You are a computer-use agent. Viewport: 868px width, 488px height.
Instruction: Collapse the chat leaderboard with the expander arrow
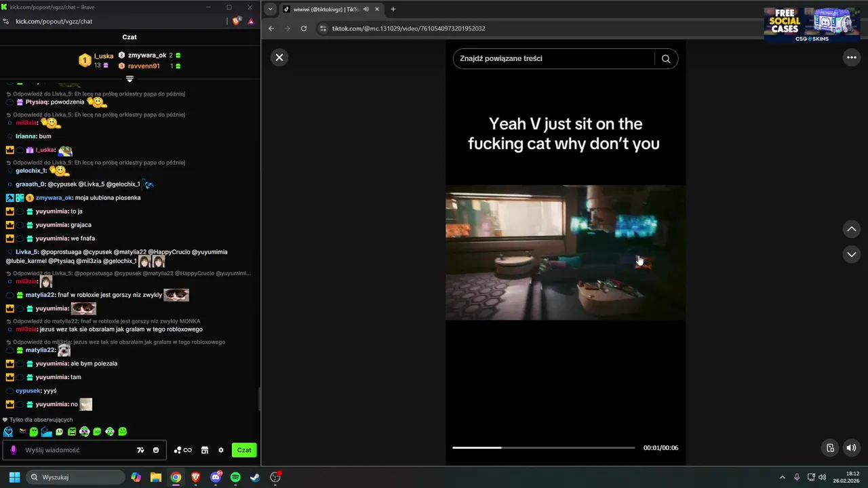point(130,79)
